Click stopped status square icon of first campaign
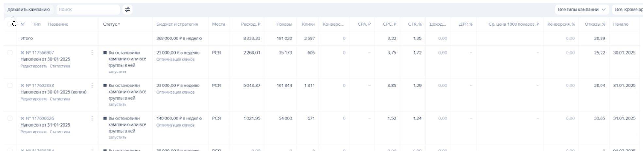Viewport: 644px width, 157px height. 105,53
